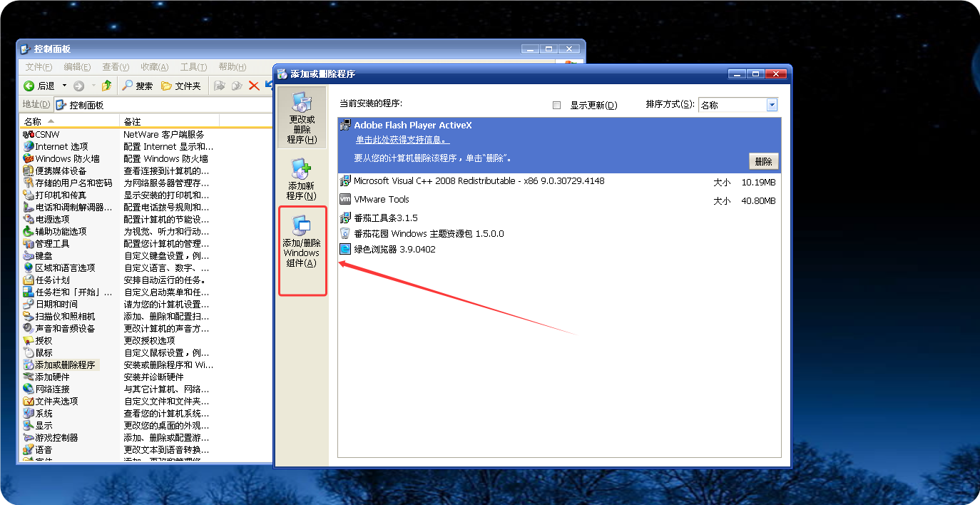Screen dimensions: 980x505
Task: Sort by 名称 column header
Action: click(70, 121)
